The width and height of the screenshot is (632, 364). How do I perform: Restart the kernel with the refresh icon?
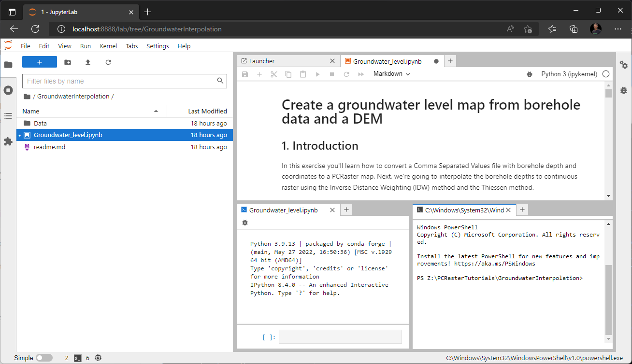point(346,74)
